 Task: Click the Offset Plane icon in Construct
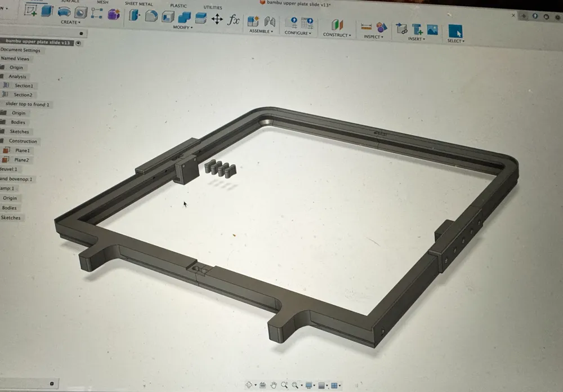point(337,25)
